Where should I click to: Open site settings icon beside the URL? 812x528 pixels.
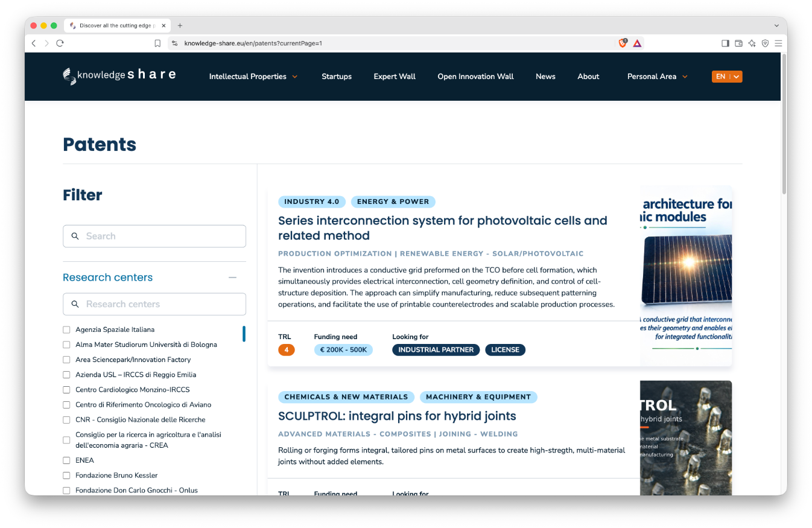174,43
